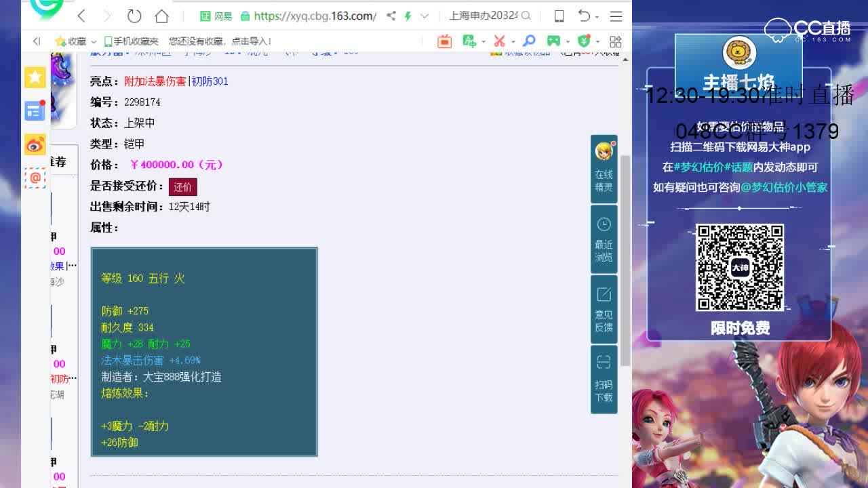The height and width of the screenshot is (488, 868).
Task: Click the 等级 160 五行 火 line
Action: [x=143, y=279]
